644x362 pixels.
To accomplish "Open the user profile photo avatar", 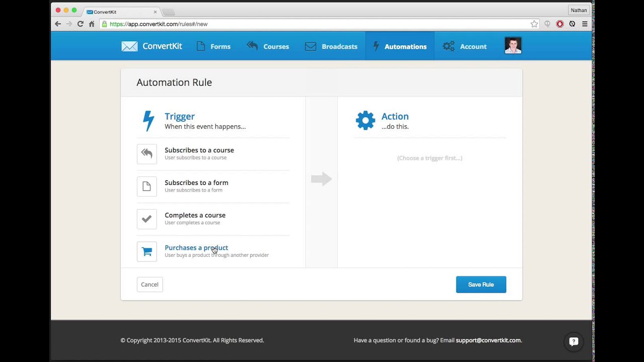I will 513,46.
